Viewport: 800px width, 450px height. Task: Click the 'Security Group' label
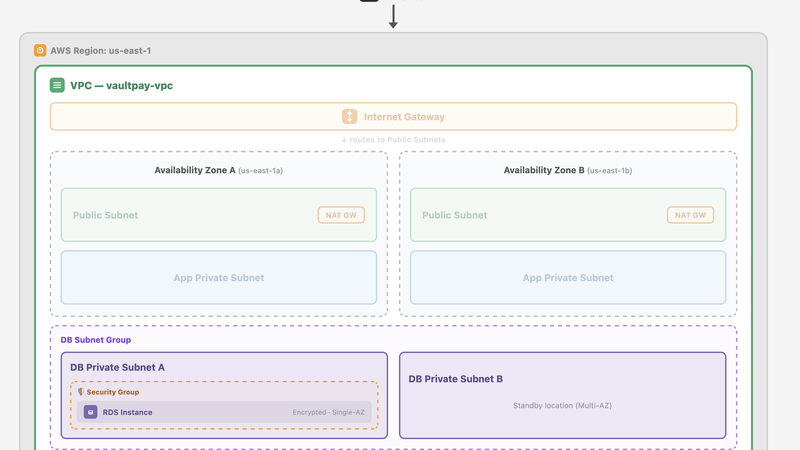pyautogui.click(x=113, y=392)
